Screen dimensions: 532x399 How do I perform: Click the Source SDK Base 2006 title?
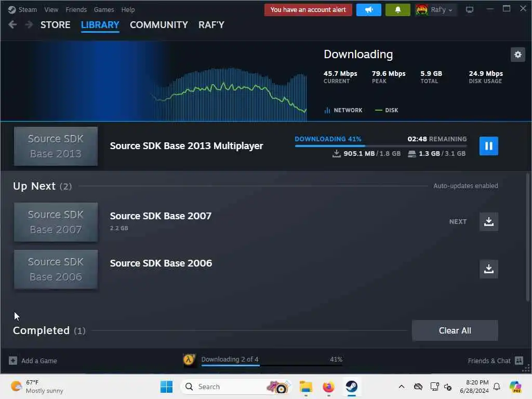click(161, 263)
